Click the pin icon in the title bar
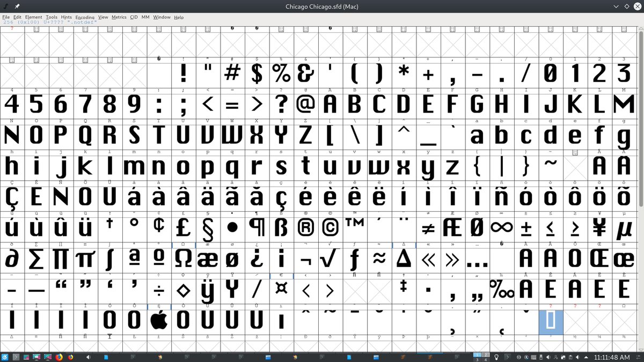This screenshot has height=362, width=644. click(17, 6)
